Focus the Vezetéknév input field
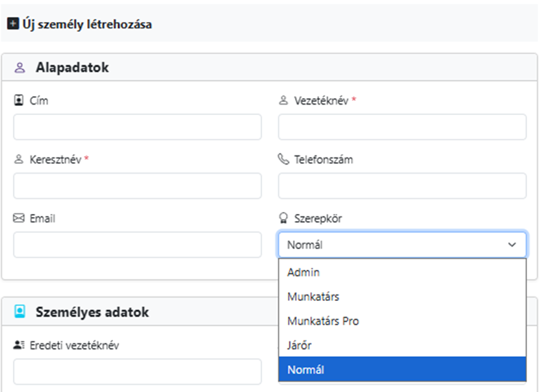 [402, 127]
